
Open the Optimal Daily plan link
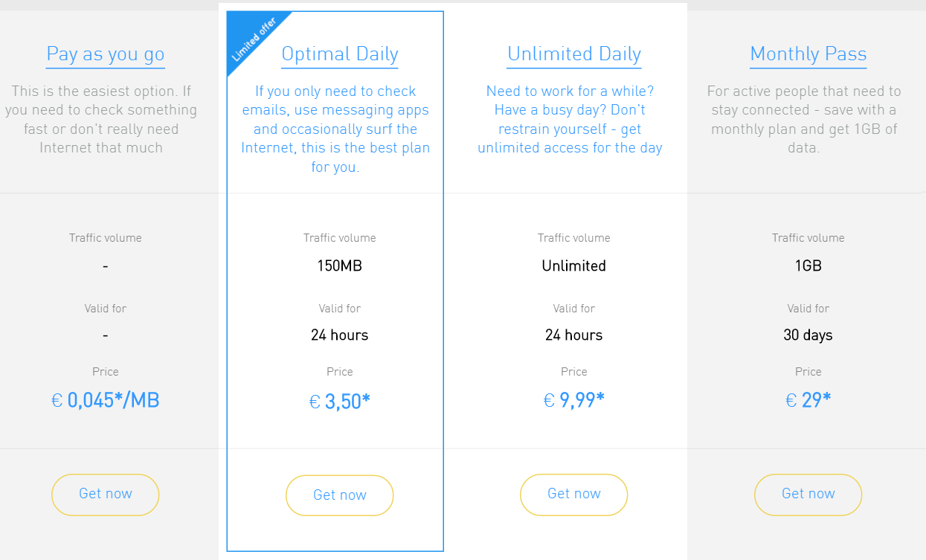(x=340, y=54)
